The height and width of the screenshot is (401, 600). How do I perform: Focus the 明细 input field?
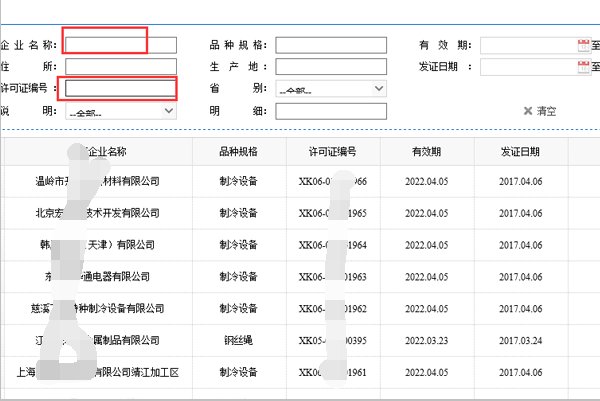(x=331, y=111)
